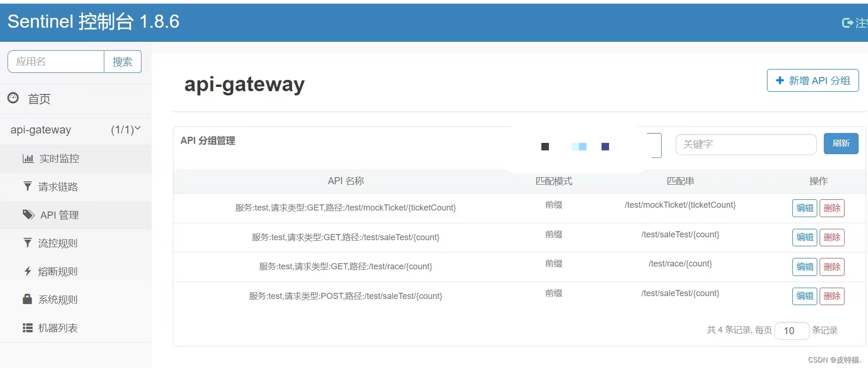Open 流控规则 in the sidebar
The image size is (868, 368).
click(x=76, y=243)
